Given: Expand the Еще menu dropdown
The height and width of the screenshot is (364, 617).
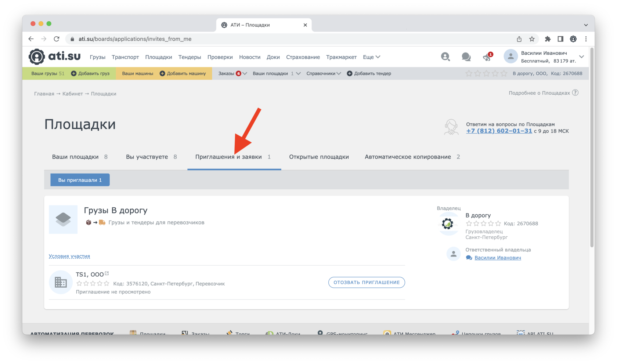Looking at the screenshot, I should tap(371, 57).
